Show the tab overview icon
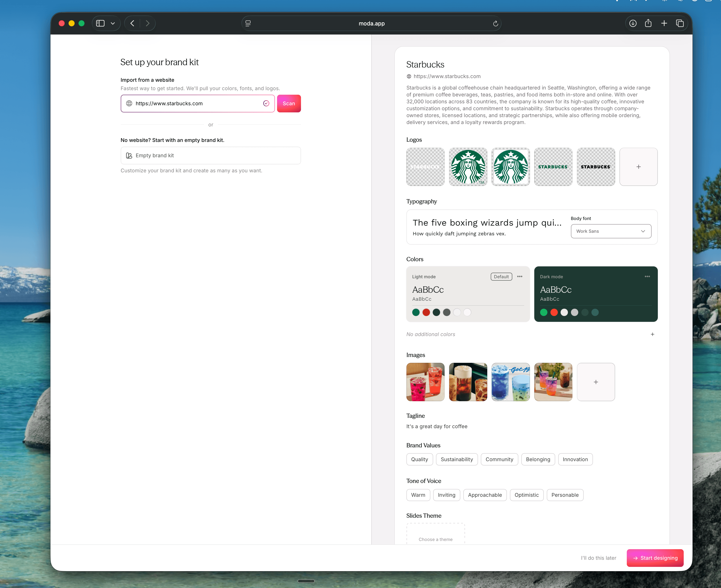Viewport: 721px width, 588px height. click(x=680, y=23)
